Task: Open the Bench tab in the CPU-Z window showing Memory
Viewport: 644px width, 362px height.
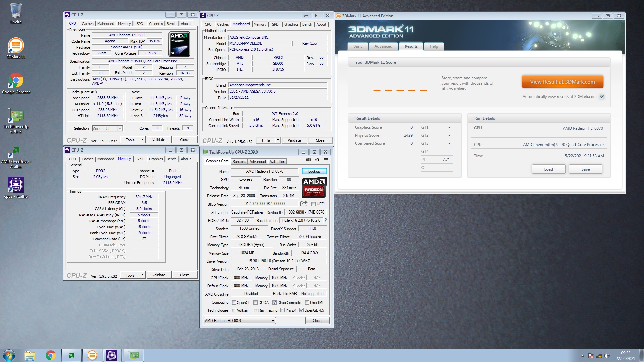Action: pyautogui.click(x=171, y=159)
